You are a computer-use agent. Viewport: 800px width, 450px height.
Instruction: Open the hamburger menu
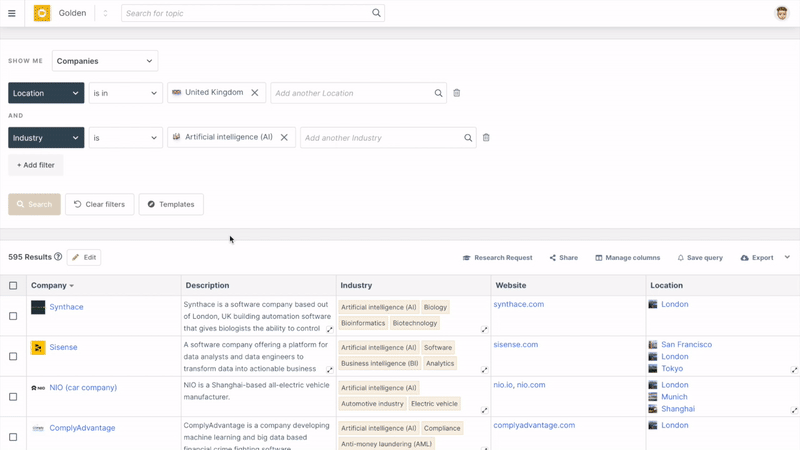tap(12, 13)
